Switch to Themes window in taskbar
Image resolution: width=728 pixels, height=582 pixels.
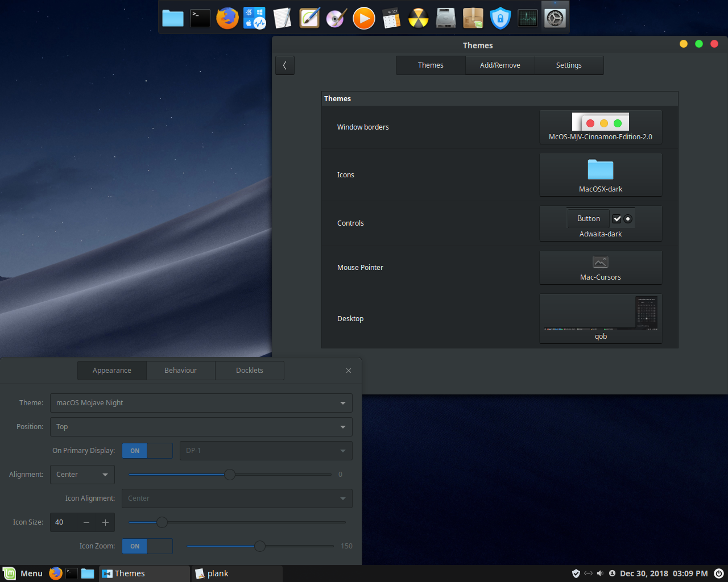pyautogui.click(x=144, y=573)
